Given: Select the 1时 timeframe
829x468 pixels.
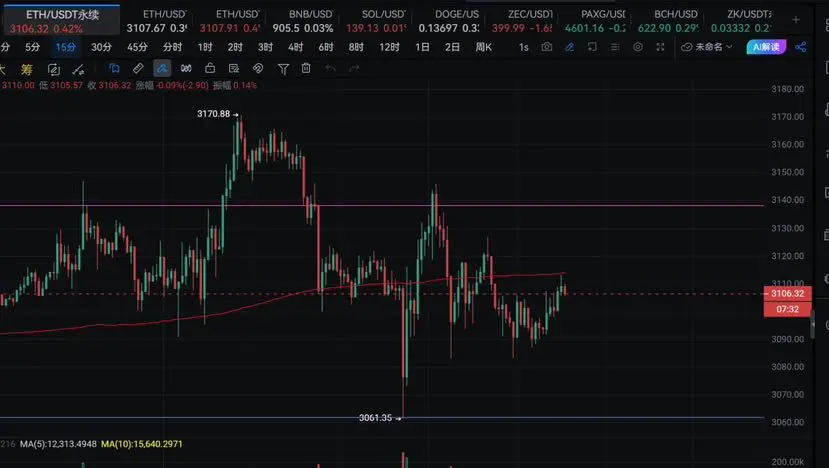Looking at the screenshot, I should coord(205,47).
